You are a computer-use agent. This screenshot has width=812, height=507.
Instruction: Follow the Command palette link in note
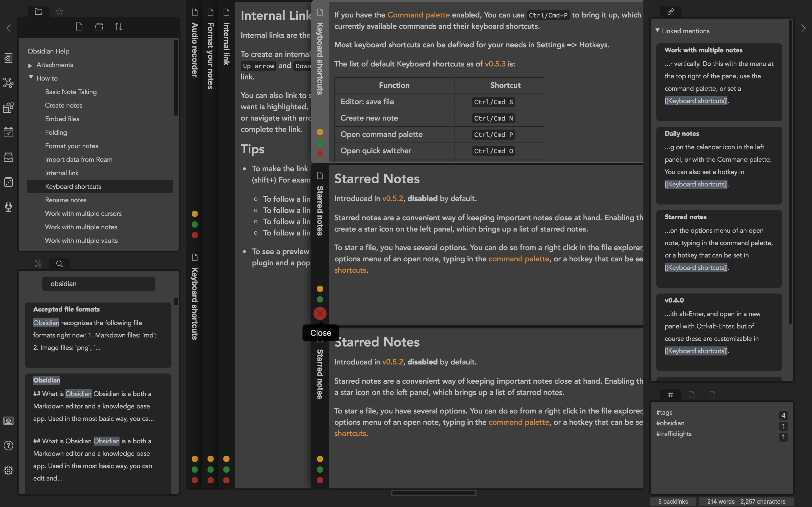pyautogui.click(x=418, y=15)
